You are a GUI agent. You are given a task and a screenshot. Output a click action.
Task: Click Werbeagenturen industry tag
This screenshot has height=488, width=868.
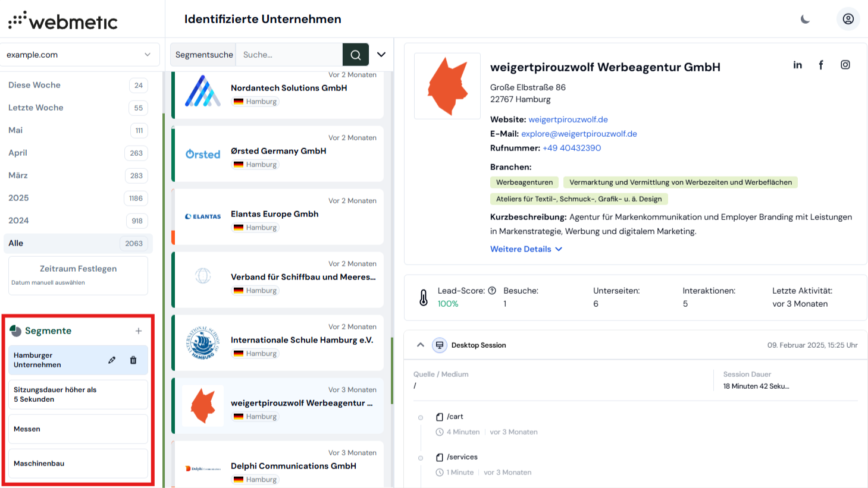coord(524,182)
